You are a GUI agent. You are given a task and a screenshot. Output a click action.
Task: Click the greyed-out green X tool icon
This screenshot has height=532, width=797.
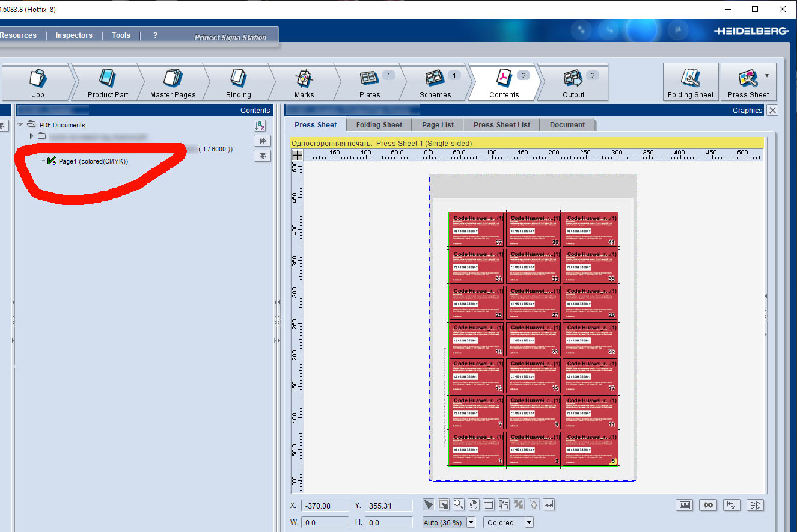click(519, 505)
